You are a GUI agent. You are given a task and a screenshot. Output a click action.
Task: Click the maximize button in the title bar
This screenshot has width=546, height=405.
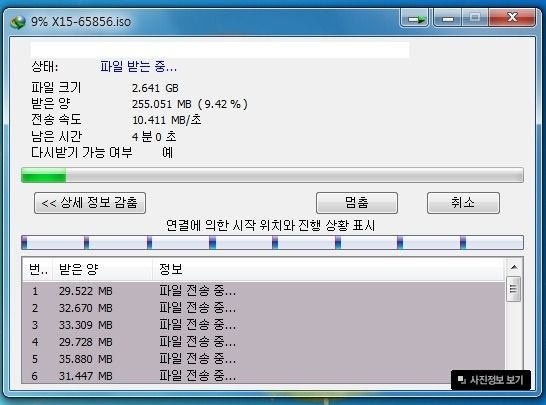coord(475,17)
